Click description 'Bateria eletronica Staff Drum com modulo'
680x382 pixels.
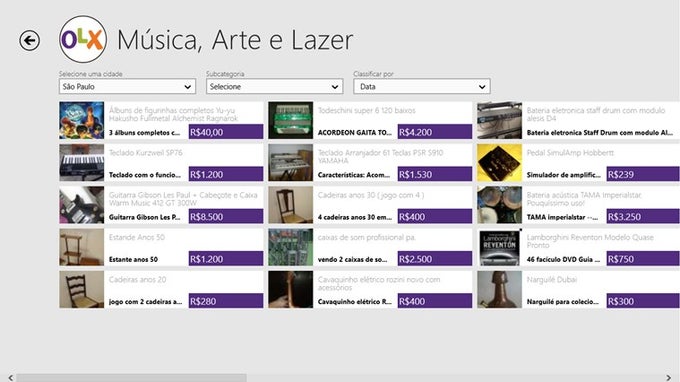pyautogui.click(x=600, y=132)
